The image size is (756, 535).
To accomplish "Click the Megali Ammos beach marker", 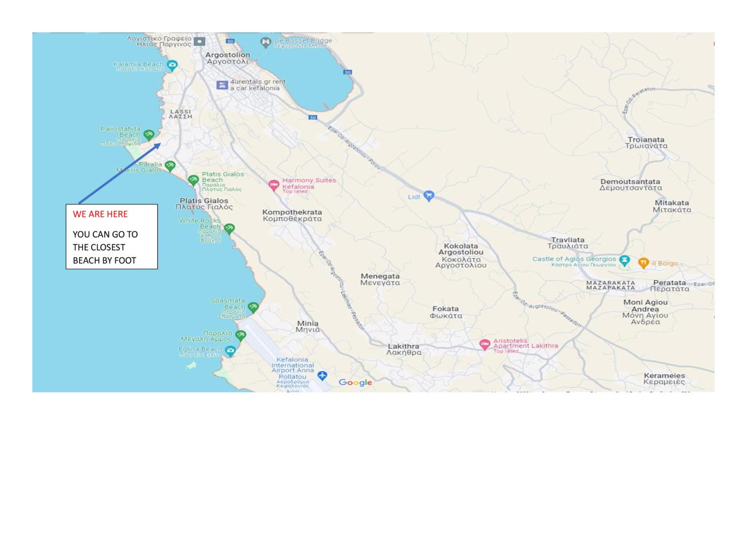I will coord(241,335).
